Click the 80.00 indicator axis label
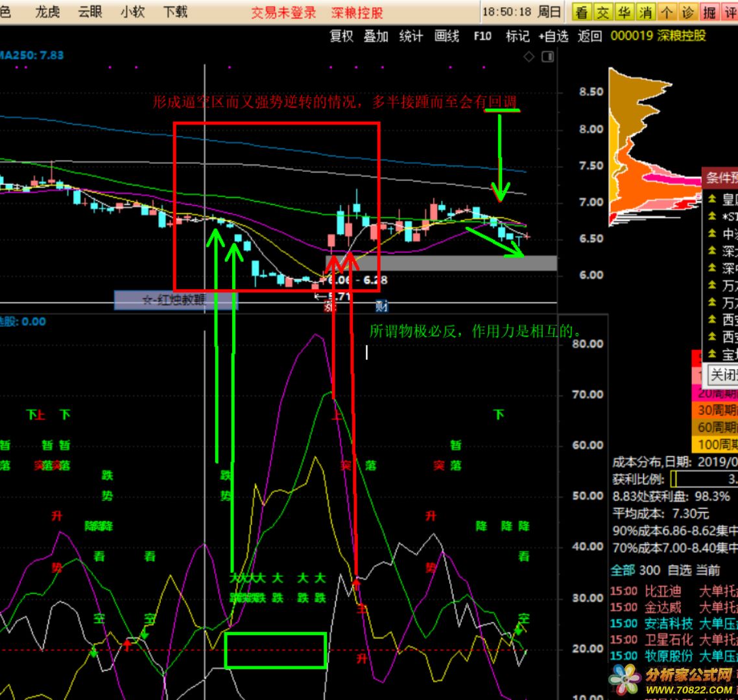Screen dimensions: 738x700 pos(588,344)
